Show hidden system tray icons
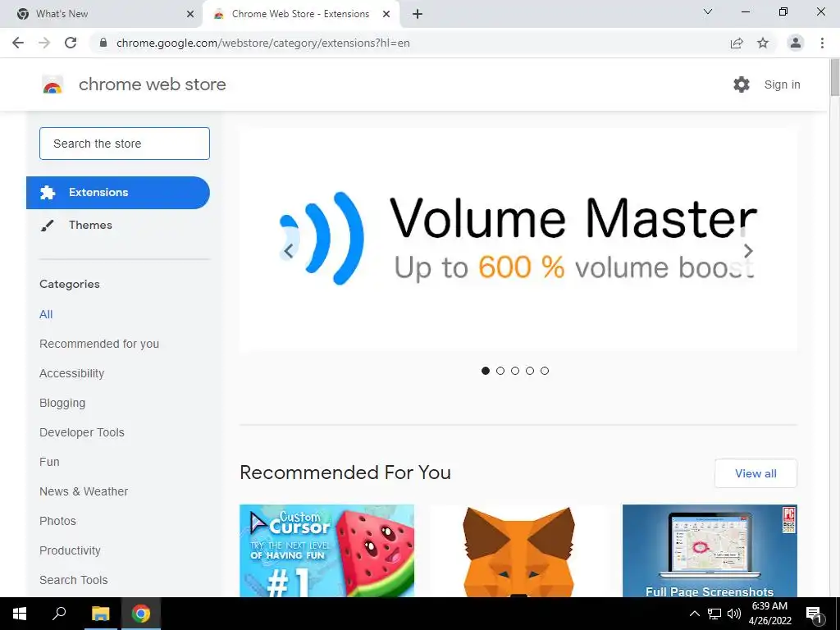 point(694,614)
